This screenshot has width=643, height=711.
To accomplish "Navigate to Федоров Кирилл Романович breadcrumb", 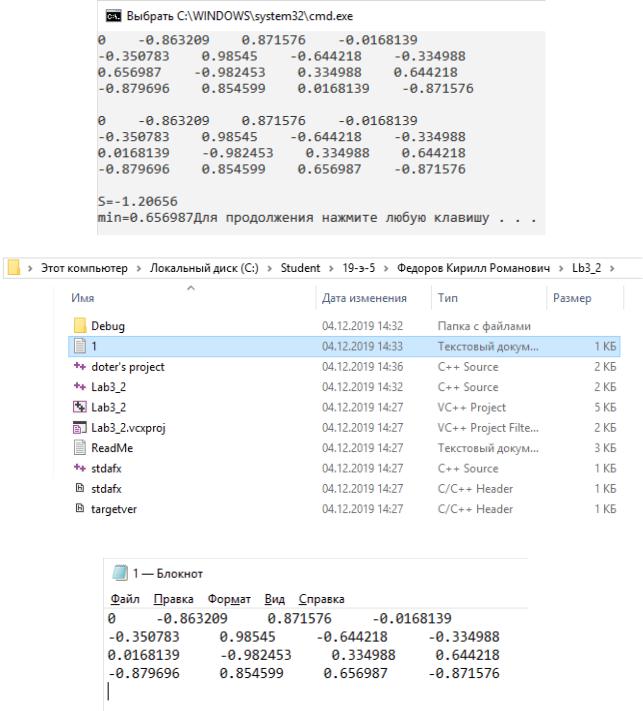I will pyautogui.click(x=473, y=268).
